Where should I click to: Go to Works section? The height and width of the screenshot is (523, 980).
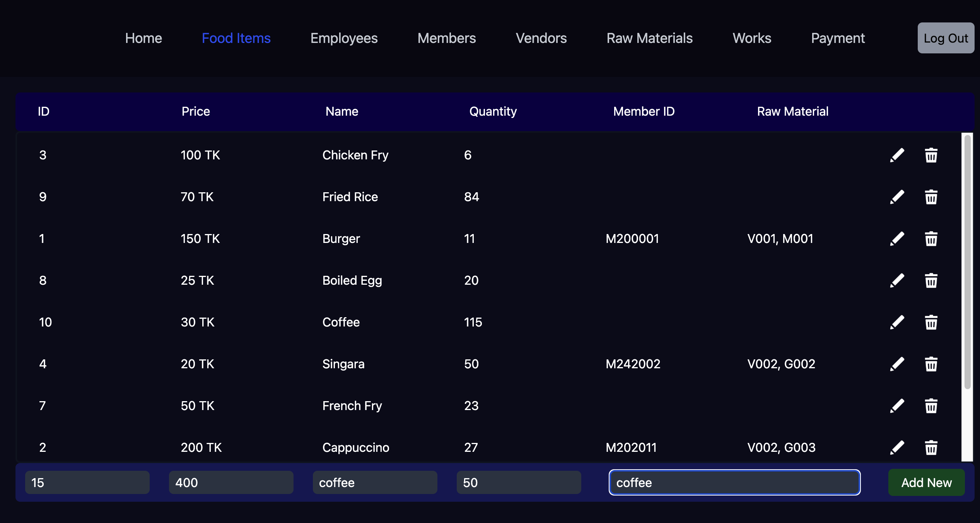pyautogui.click(x=752, y=38)
